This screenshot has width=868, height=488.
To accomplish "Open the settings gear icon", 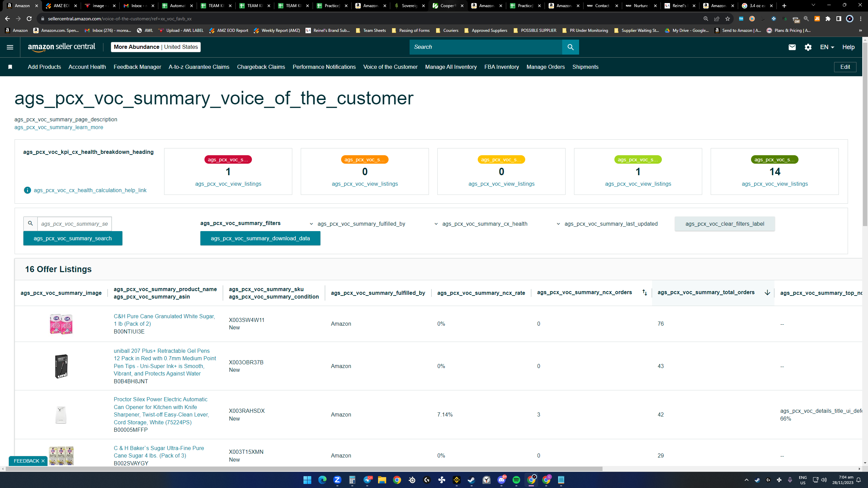I will (808, 47).
